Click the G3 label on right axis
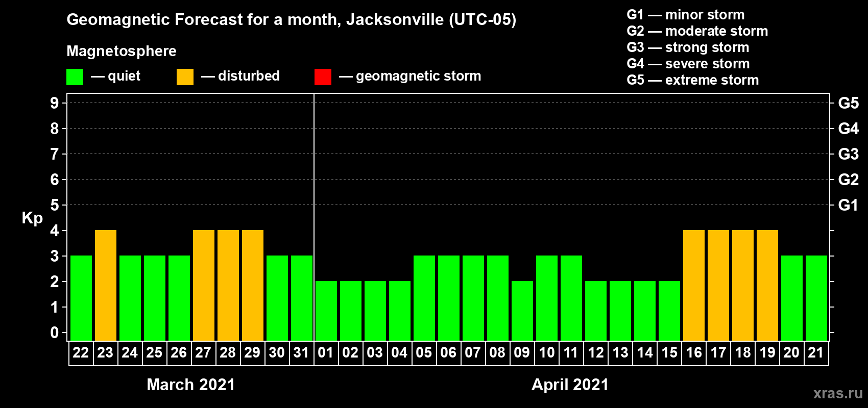Viewport: 868px width, 408px height. click(x=849, y=154)
